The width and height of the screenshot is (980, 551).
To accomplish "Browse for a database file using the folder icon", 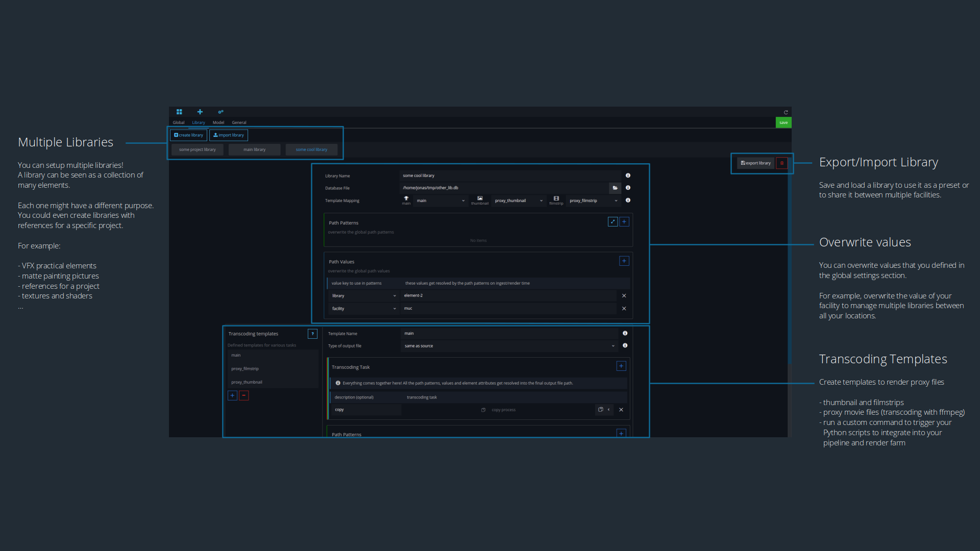I will pyautogui.click(x=615, y=188).
